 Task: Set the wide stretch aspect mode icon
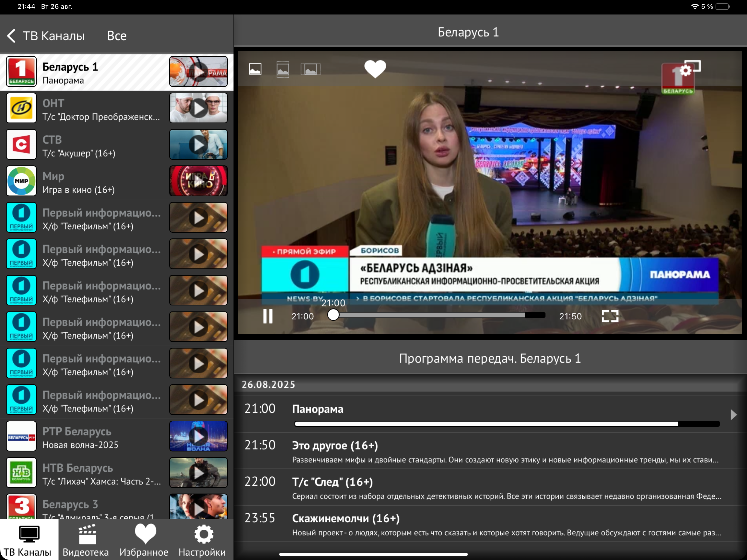pyautogui.click(x=311, y=69)
